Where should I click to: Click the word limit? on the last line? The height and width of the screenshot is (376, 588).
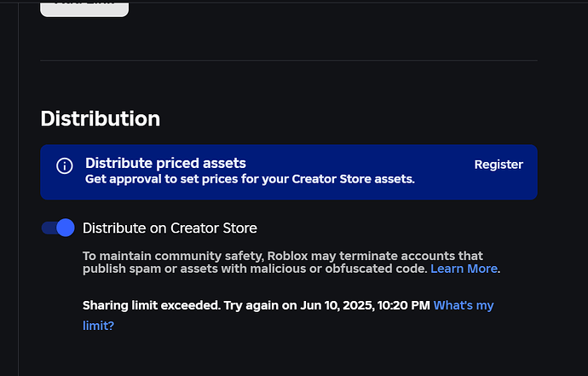(98, 326)
